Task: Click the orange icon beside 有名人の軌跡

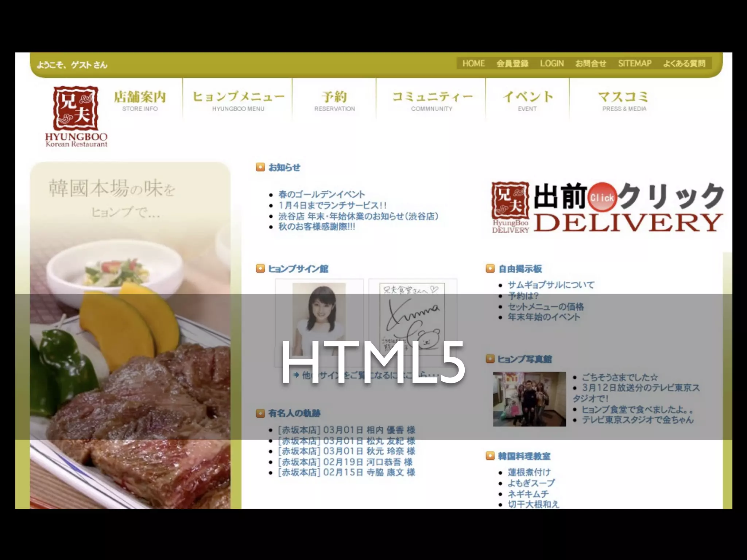Action: [x=260, y=413]
